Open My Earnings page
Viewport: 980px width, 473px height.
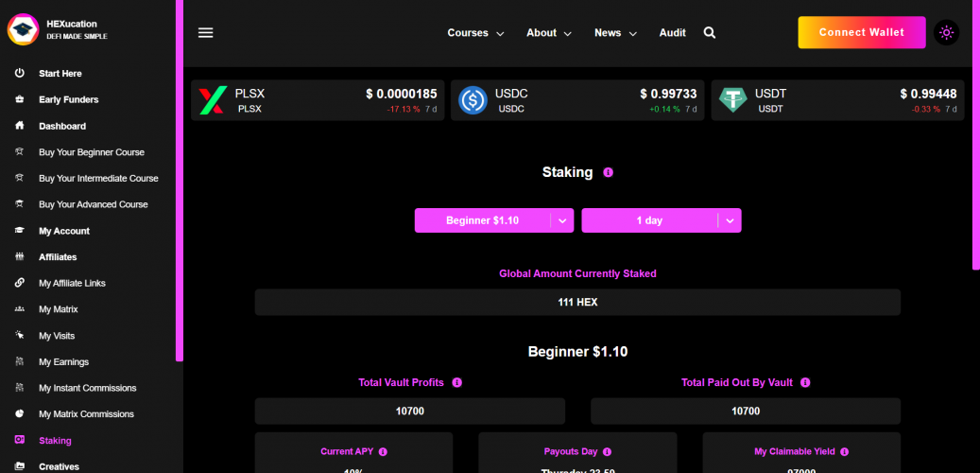pyautogui.click(x=63, y=361)
